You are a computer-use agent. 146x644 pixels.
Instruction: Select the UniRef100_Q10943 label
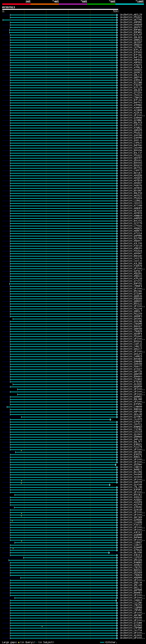(131, 434)
